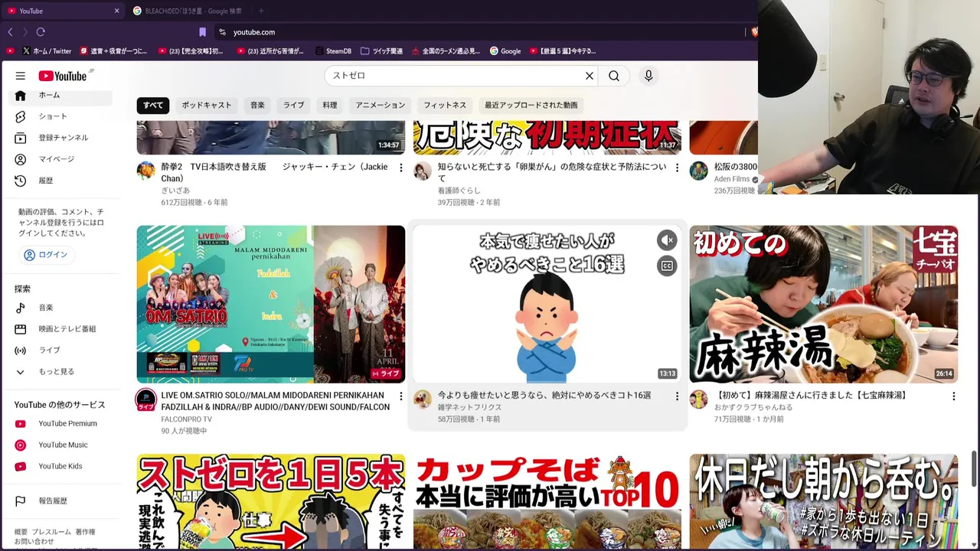This screenshot has width=980, height=551.
Task: Open 雑学ネットフリクス channel link
Action: click(x=470, y=408)
